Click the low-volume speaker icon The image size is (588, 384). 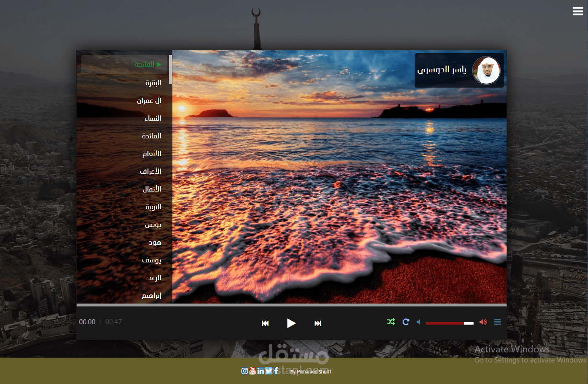418,322
